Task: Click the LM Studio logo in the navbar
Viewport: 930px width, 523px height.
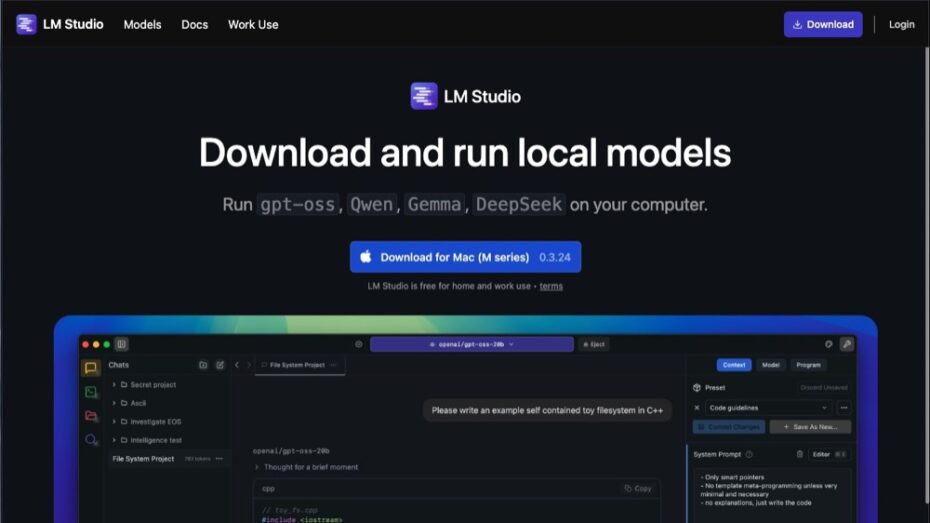Action: coord(59,24)
